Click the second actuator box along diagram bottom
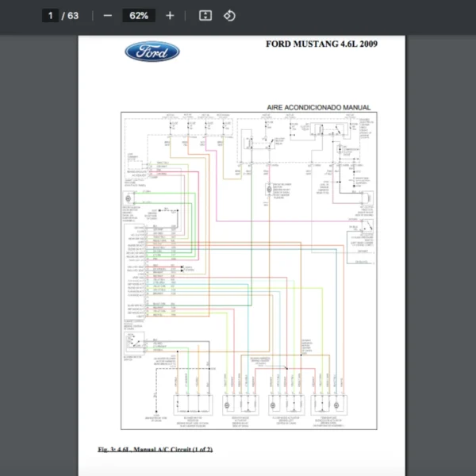This screenshot has width=476, height=476. tap(239, 405)
